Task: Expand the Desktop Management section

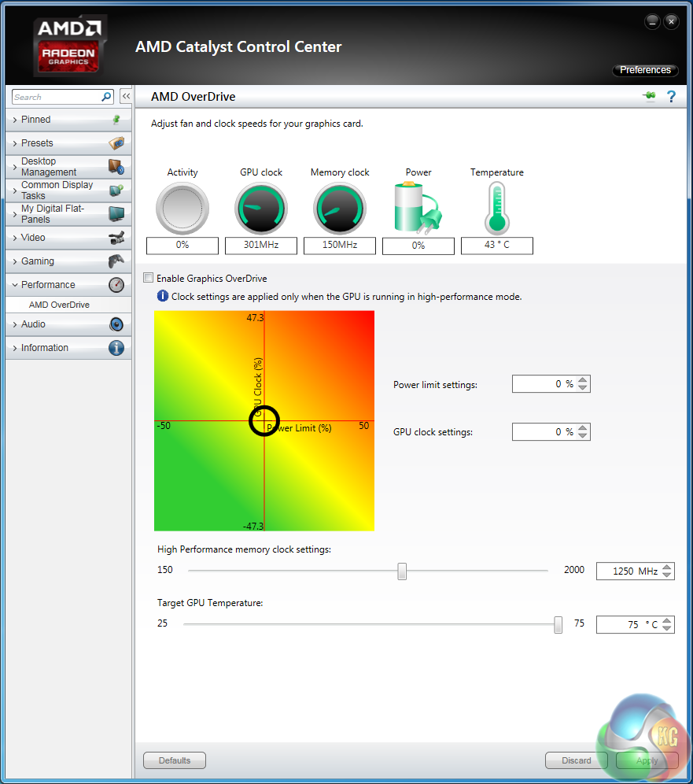Action: coord(49,167)
